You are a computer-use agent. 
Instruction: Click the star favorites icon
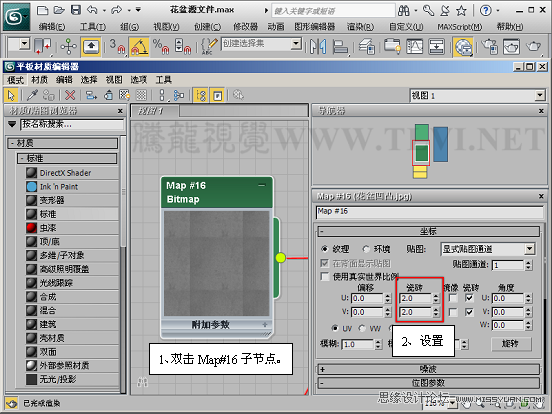coord(461,11)
